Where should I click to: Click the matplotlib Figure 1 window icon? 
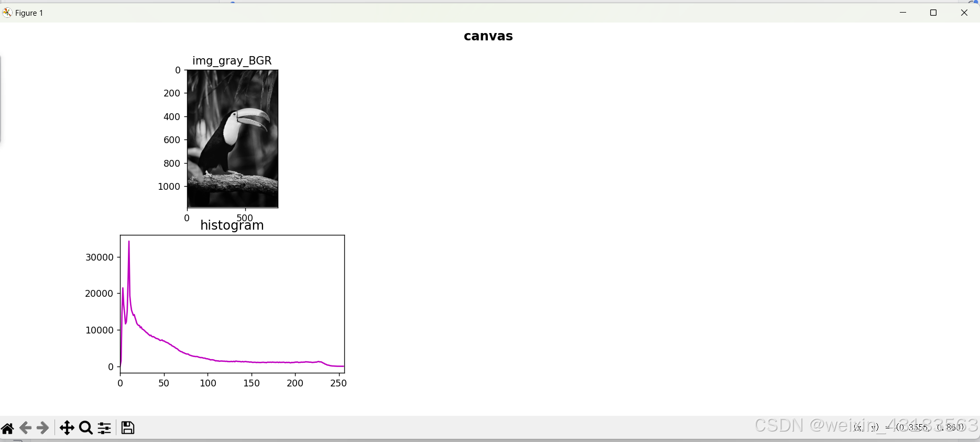[x=7, y=13]
